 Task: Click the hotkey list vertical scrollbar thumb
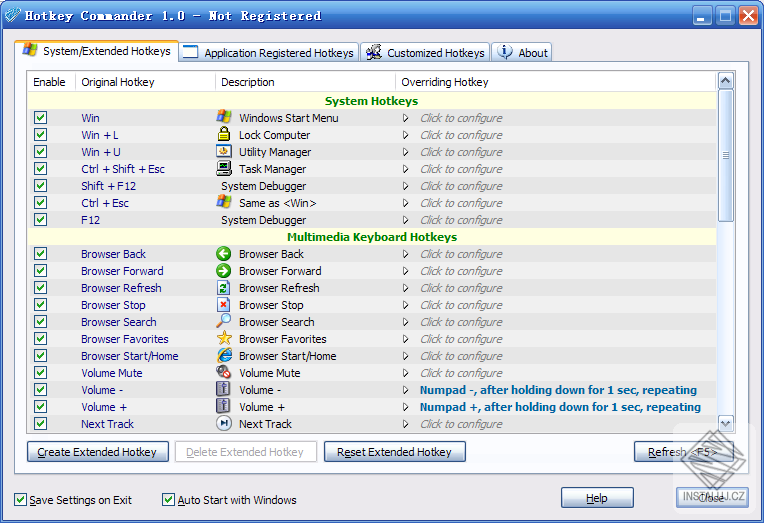point(726,155)
